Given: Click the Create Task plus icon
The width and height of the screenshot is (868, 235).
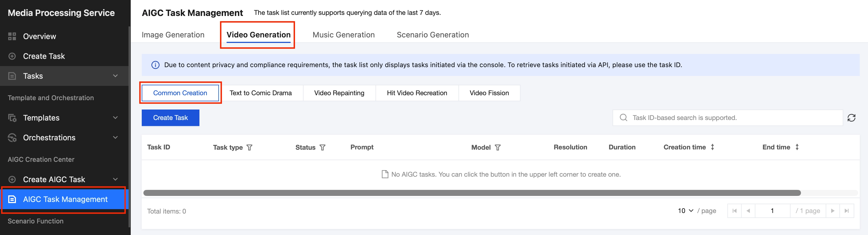Looking at the screenshot, I should click(x=12, y=56).
